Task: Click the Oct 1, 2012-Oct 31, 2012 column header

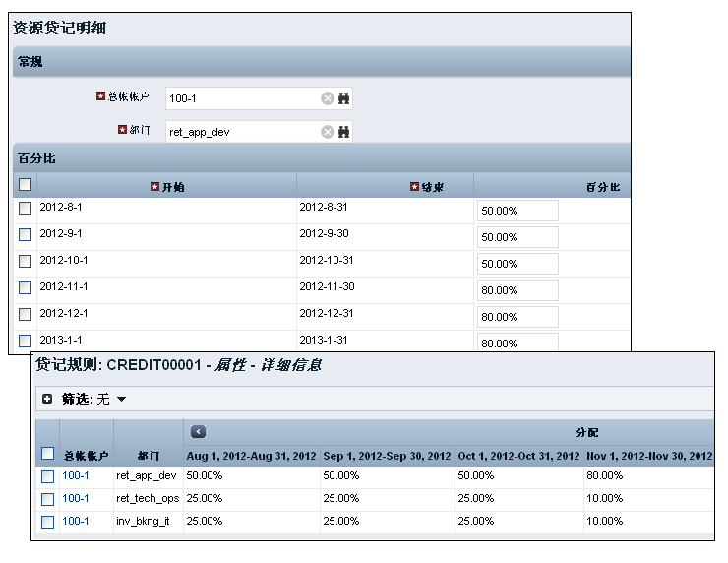Action: [518, 456]
